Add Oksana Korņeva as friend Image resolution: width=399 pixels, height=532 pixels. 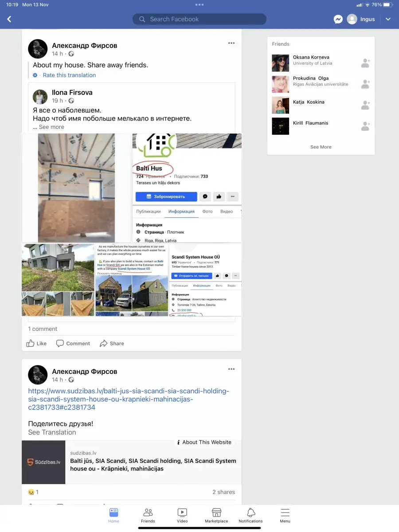tap(365, 63)
